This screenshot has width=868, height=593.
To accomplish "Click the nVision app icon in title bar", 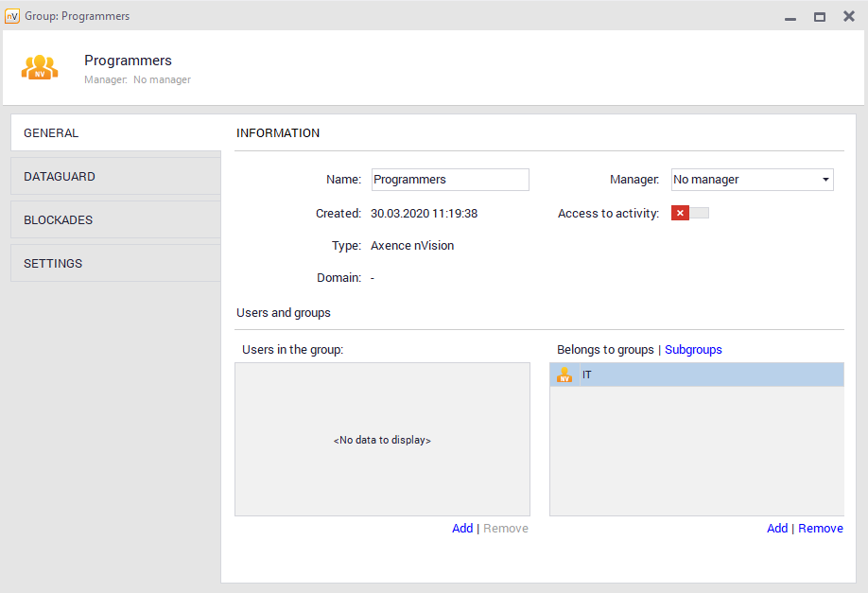I will pos(12,16).
